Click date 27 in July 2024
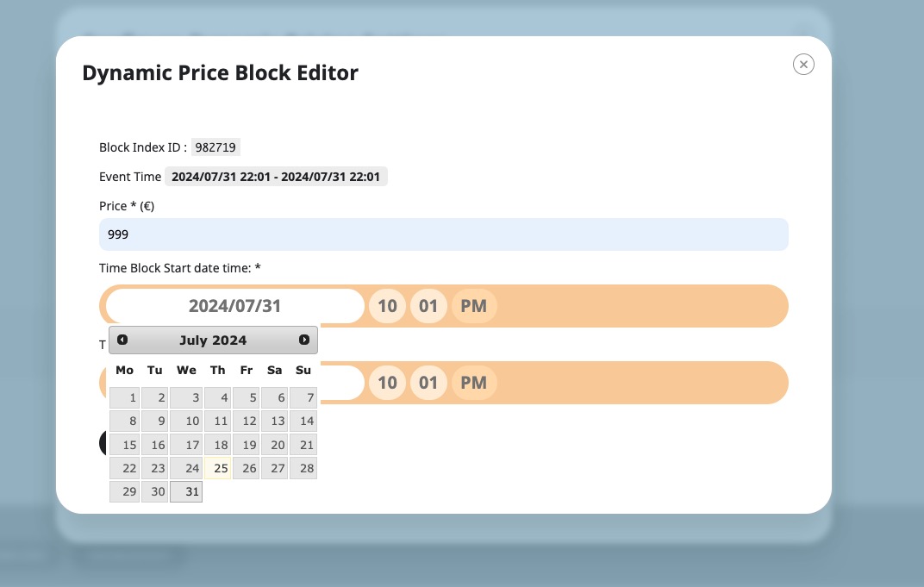Image resolution: width=924 pixels, height=587 pixels. coord(275,469)
